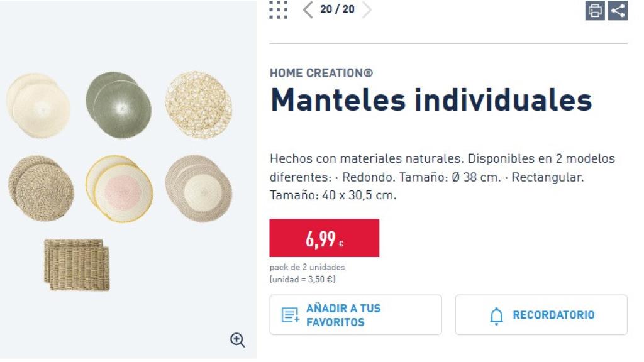Select the rectangular wicker placemats image
The height and width of the screenshot is (362, 644).
(77, 264)
